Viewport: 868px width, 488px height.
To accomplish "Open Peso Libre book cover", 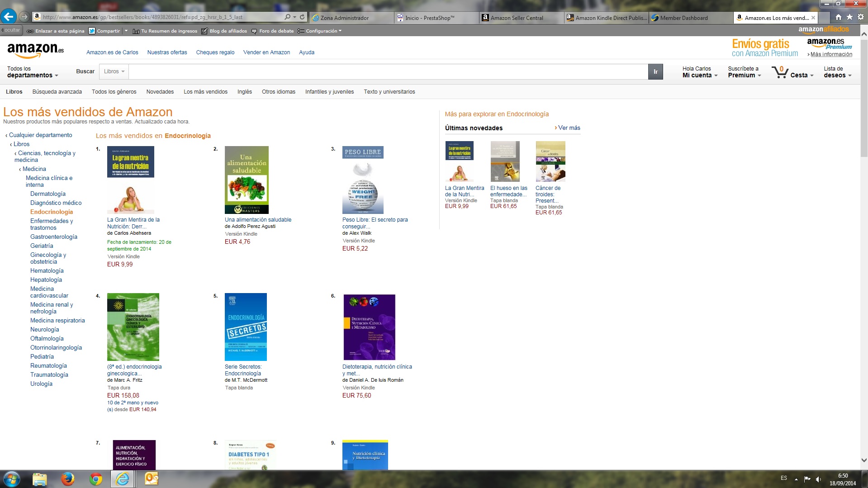I will [363, 180].
